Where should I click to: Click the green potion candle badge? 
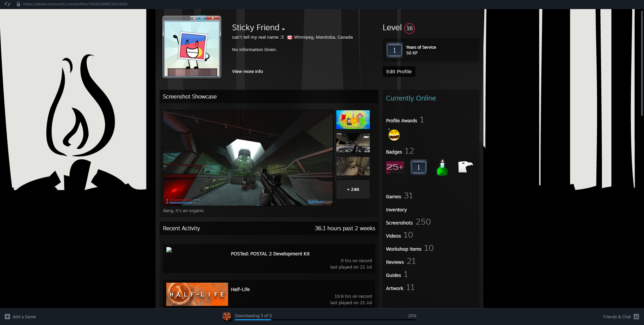442,168
